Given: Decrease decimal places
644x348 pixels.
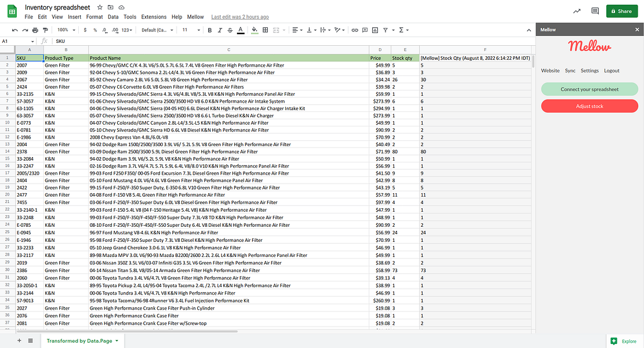Looking at the screenshot, I should 105,30.
